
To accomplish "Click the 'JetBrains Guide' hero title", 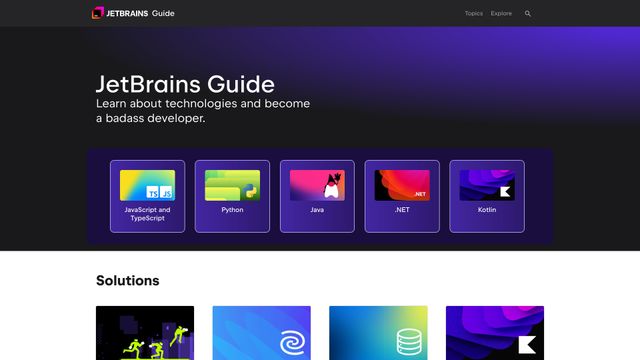I will tap(185, 84).
